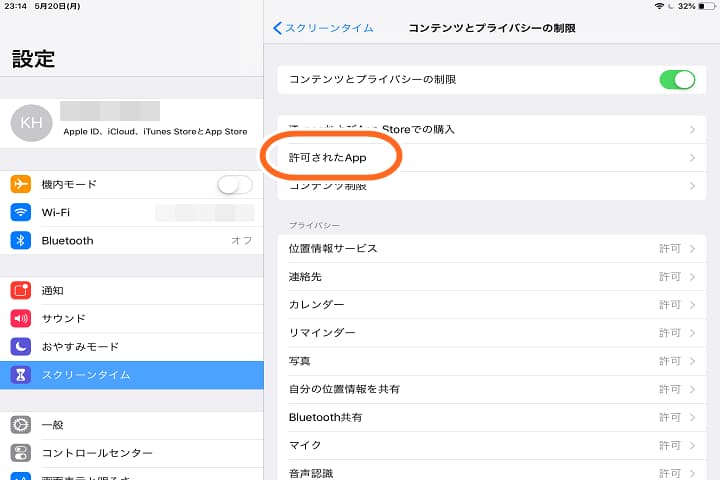Tap the KH profile avatar
The width and height of the screenshot is (720, 480).
pos(31,123)
